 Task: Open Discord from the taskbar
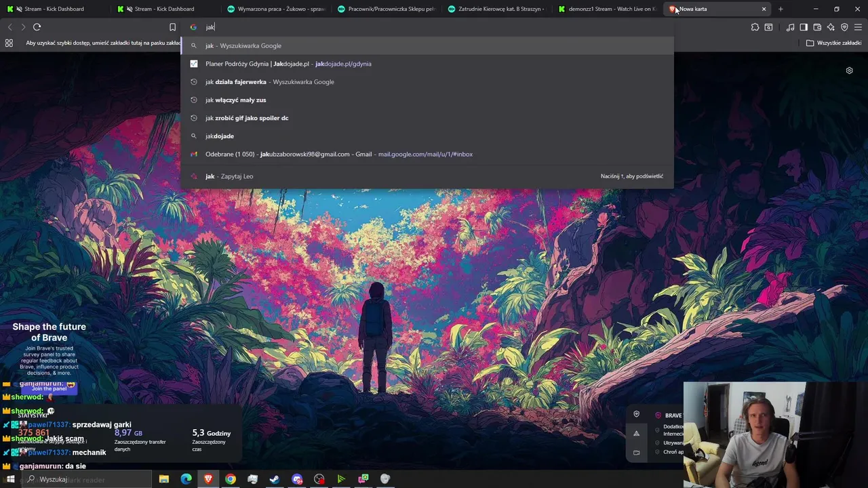point(297,479)
